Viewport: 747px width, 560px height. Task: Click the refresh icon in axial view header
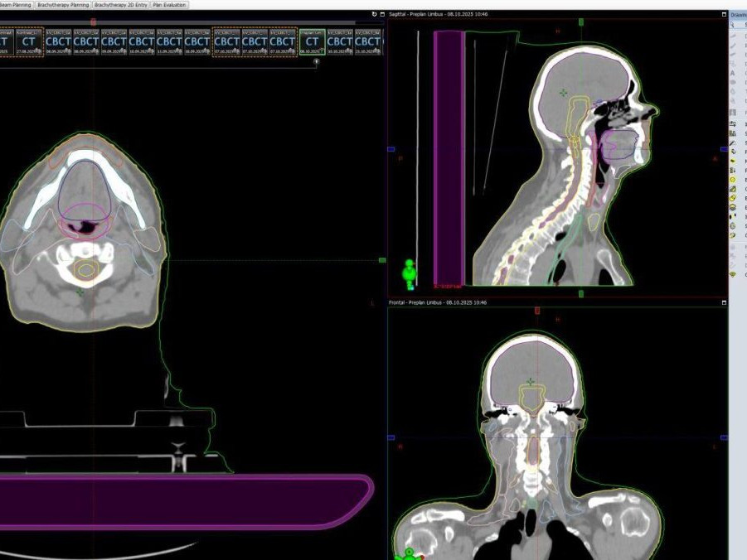click(374, 14)
